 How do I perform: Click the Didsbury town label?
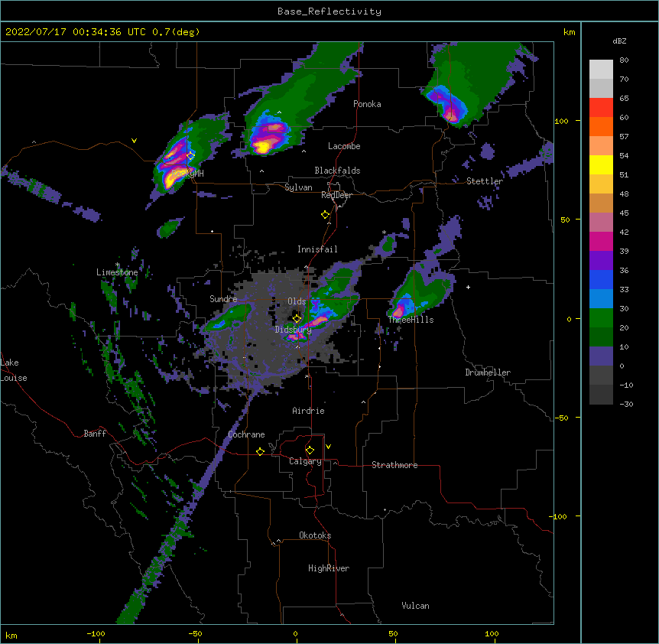tap(294, 330)
